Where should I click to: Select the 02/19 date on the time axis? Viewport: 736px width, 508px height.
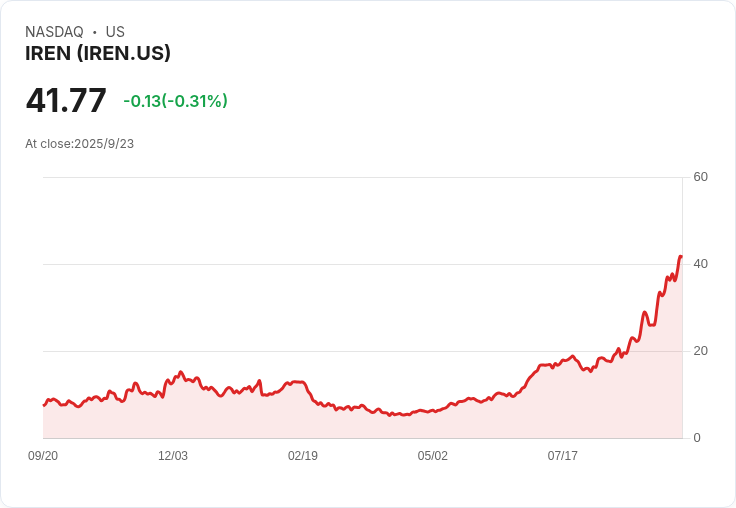point(303,456)
